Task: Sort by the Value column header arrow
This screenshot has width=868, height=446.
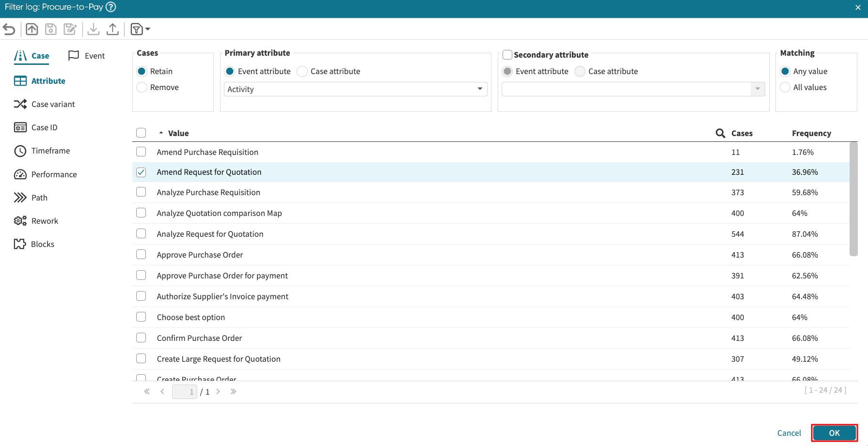Action: pyautogui.click(x=161, y=133)
